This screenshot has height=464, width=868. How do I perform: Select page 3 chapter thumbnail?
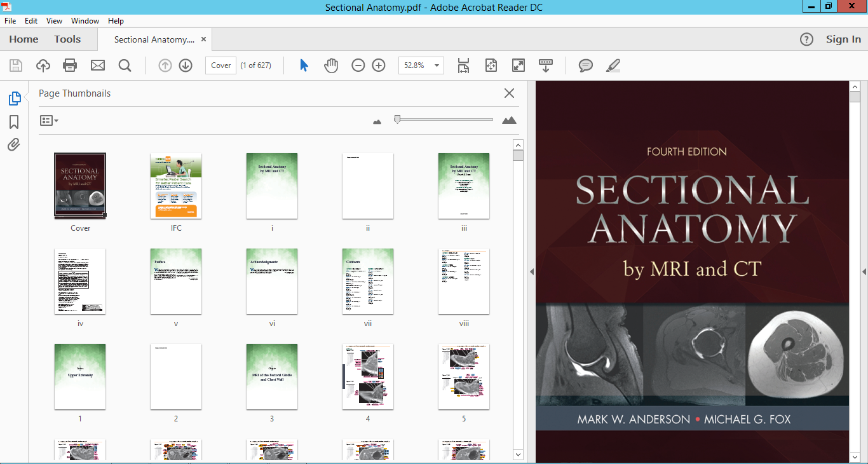(272, 377)
